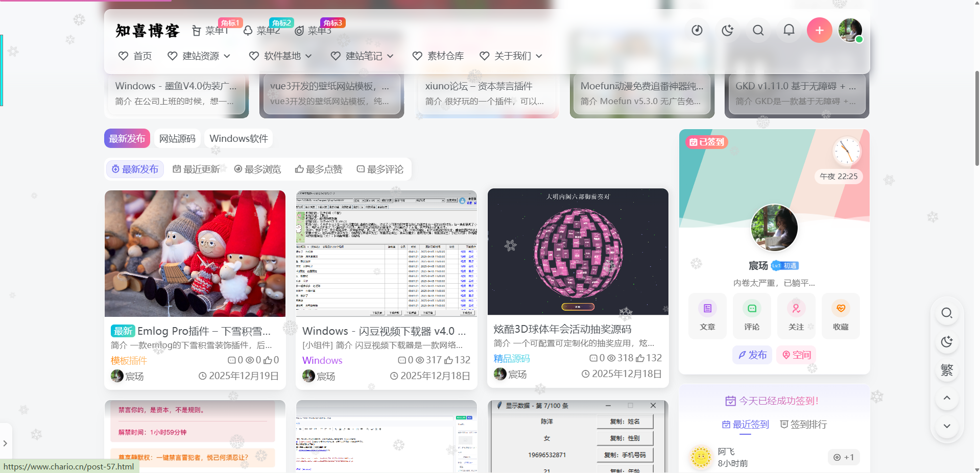Click the 文章 icon on the profile card
This screenshot has height=473, width=980.
(707, 316)
